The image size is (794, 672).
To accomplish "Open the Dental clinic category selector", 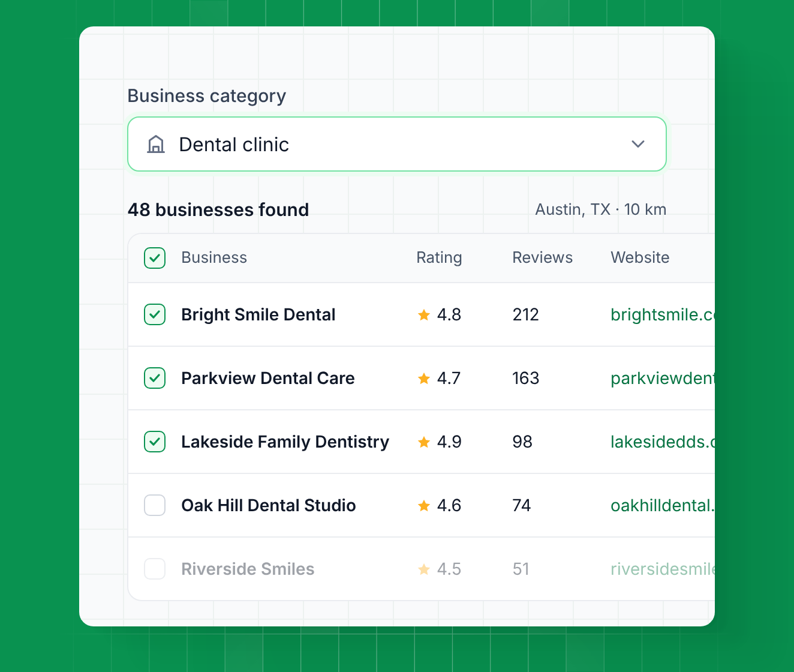I will click(397, 144).
